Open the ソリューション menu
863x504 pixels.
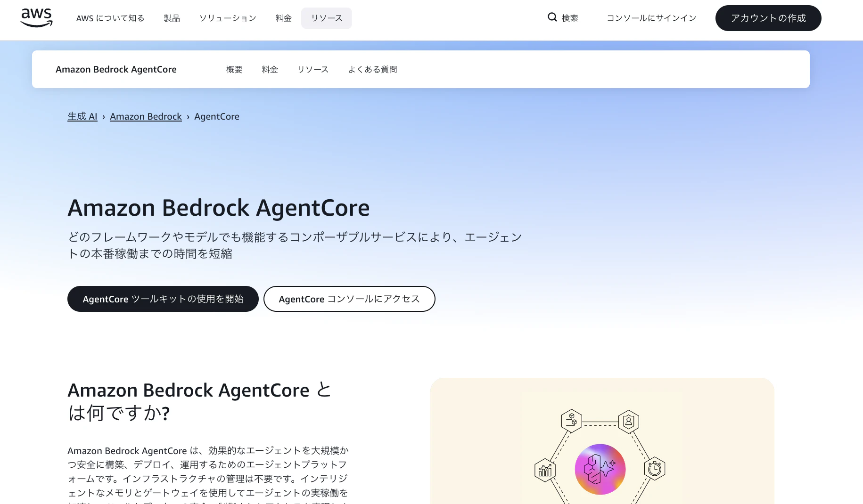coord(228,18)
